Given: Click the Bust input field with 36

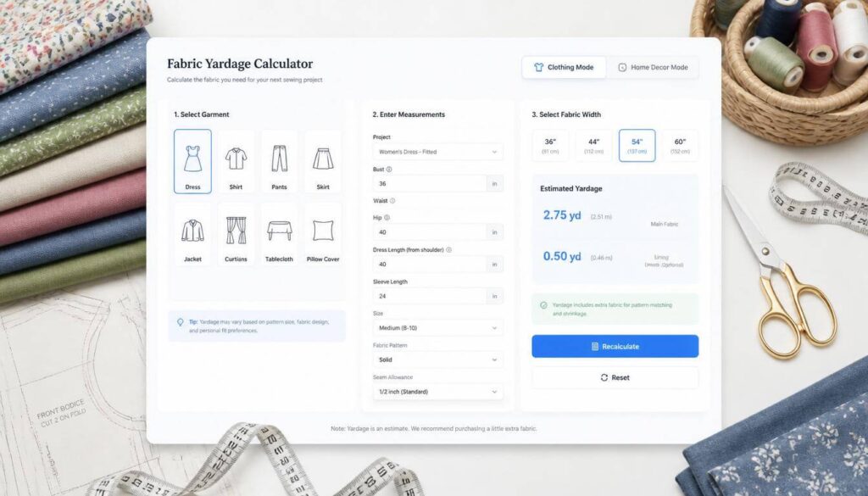Looking at the screenshot, I should pyautogui.click(x=430, y=183).
